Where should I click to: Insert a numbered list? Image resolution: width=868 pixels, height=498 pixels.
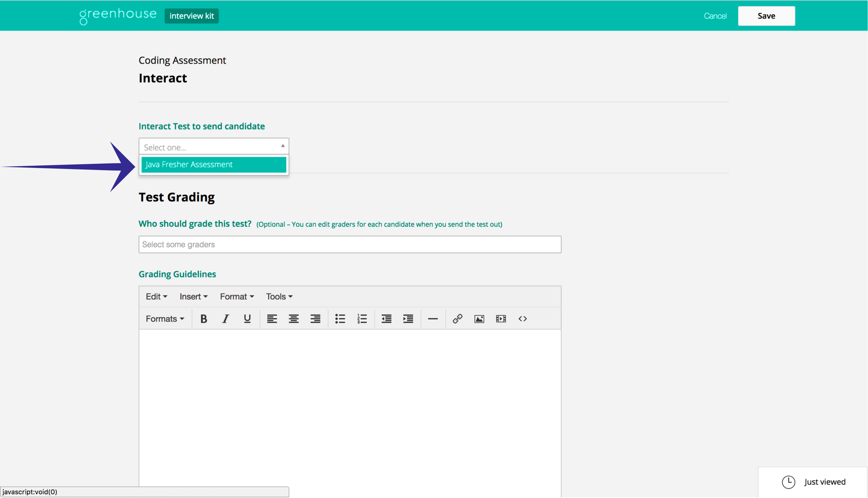pyautogui.click(x=362, y=319)
